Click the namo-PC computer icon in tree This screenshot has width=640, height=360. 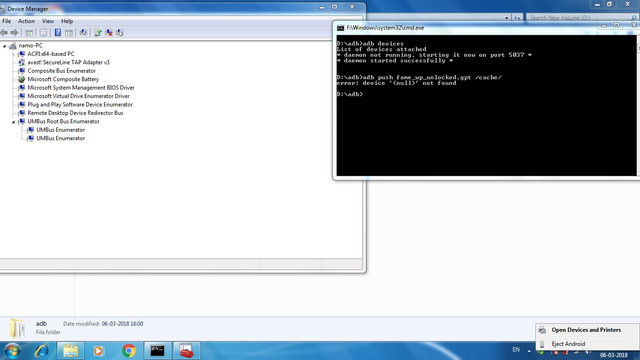[13, 46]
